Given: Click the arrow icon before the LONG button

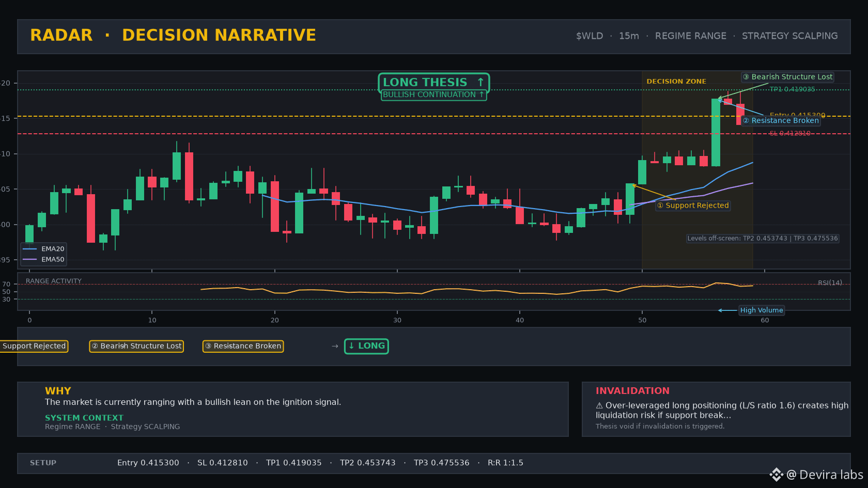Looking at the screenshot, I should (335, 346).
